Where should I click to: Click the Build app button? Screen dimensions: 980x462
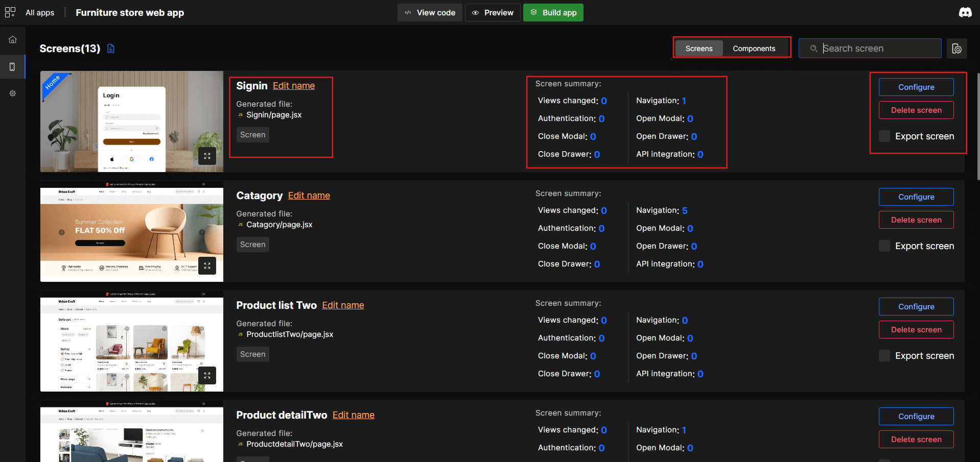553,13
